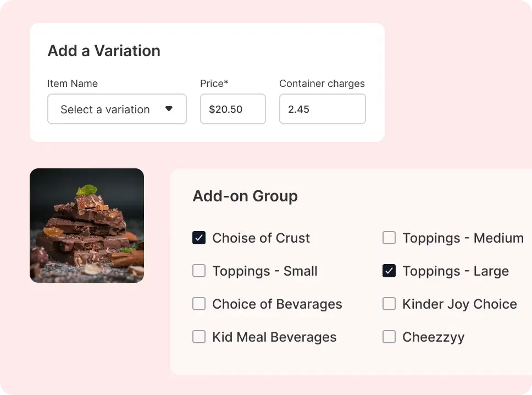Select the chocolate dessert thumbnail image
This screenshot has height=395, width=532.
(x=87, y=225)
